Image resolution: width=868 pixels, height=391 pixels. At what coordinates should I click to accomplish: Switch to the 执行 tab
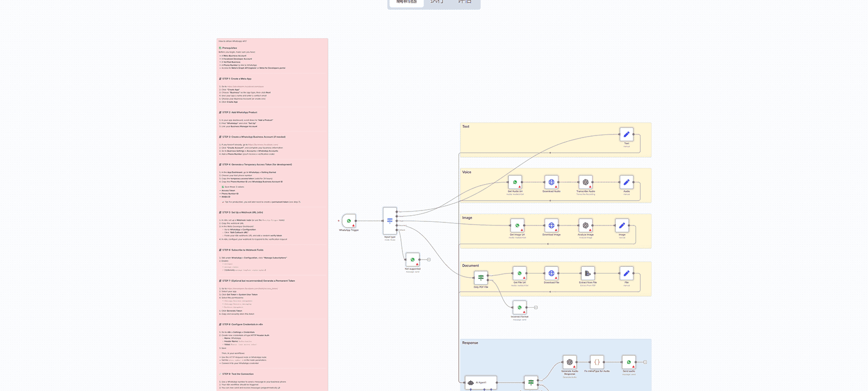coord(437,2)
